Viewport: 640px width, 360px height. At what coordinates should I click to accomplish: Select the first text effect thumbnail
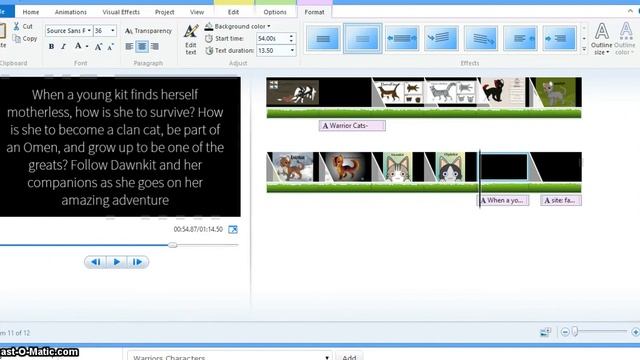click(323, 38)
